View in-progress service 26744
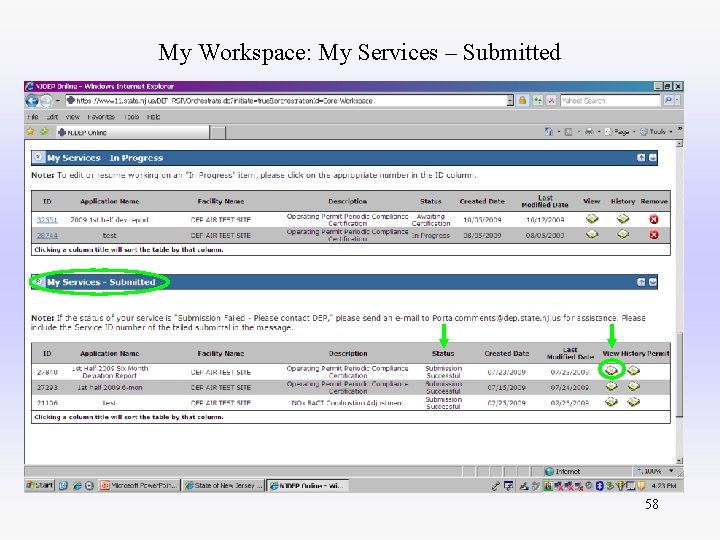Viewport: 720px width, 540px height. point(592,235)
